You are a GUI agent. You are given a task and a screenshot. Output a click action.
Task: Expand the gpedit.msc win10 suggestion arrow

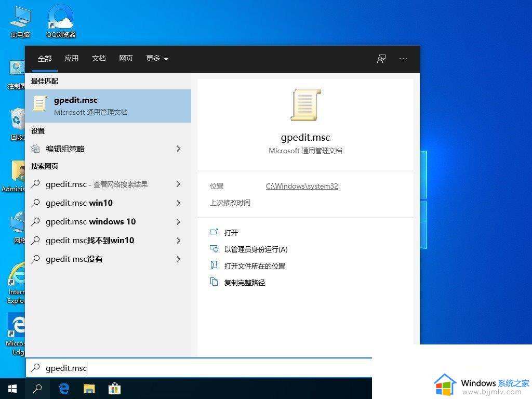(179, 203)
